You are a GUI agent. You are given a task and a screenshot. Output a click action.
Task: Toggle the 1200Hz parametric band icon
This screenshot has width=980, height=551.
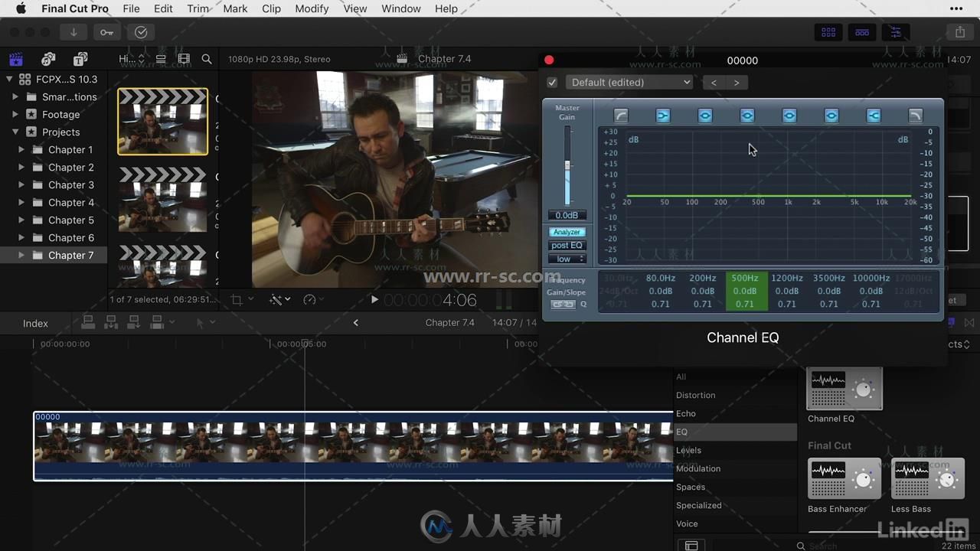click(789, 116)
